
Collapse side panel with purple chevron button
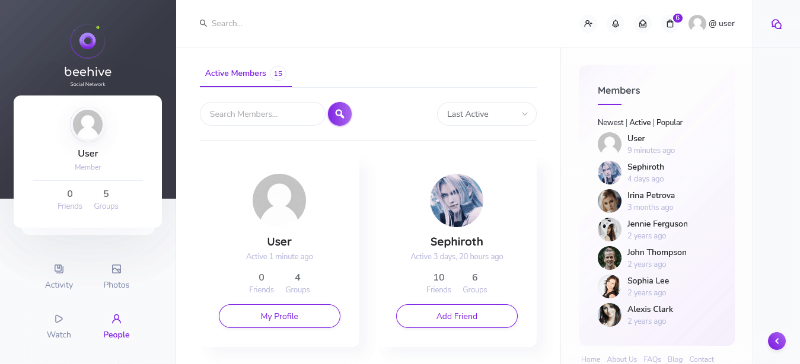[x=777, y=341]
